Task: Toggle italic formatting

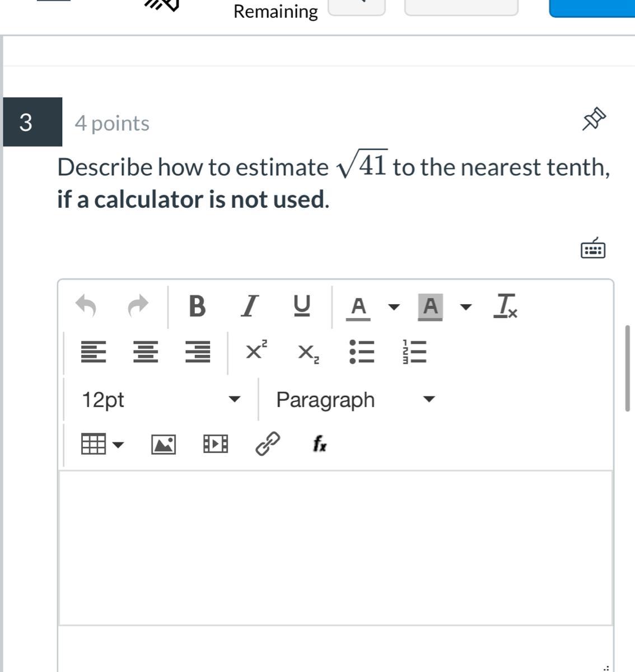Action: coord(250,306)
